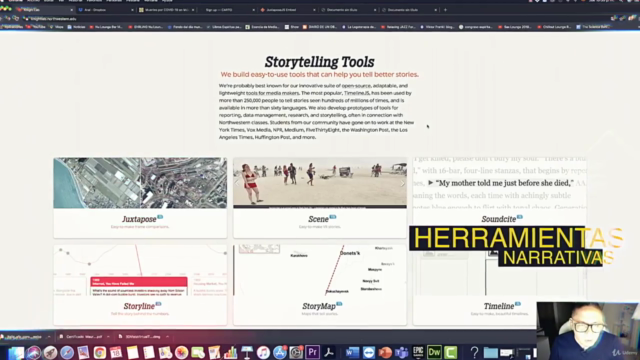The height and width of the screenshot is (360, 640).
Task: Open Safari compass icon in dock
Action: tap(67, 353)
